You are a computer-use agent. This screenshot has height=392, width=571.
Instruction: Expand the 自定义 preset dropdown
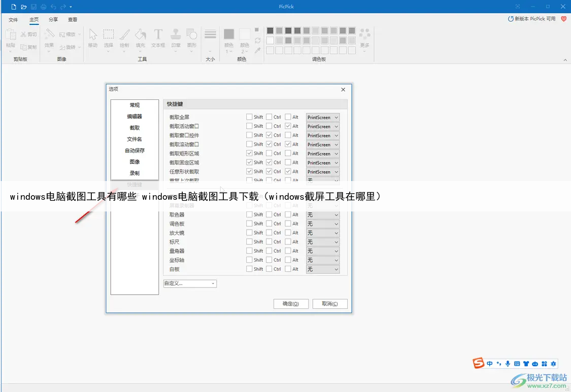click(190, 283)
